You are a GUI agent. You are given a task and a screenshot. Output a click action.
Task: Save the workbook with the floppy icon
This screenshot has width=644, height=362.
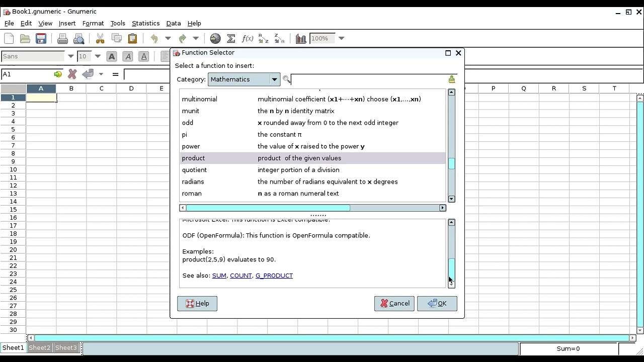point(41,38)
